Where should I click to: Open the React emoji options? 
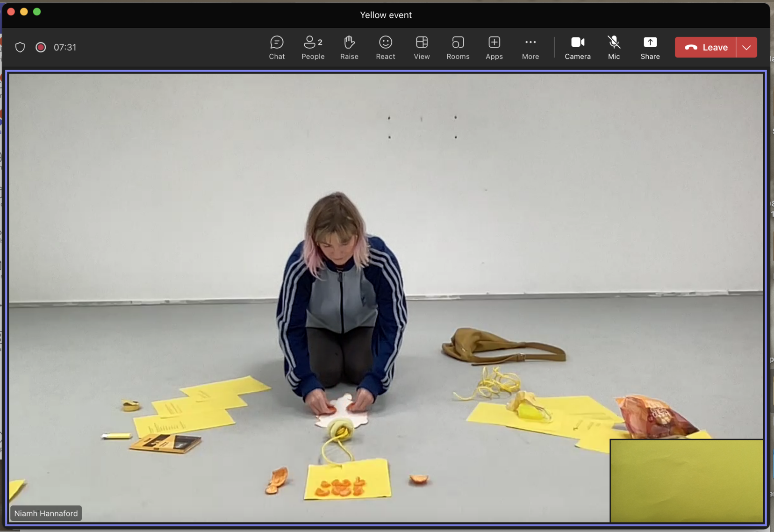[385, 48]
